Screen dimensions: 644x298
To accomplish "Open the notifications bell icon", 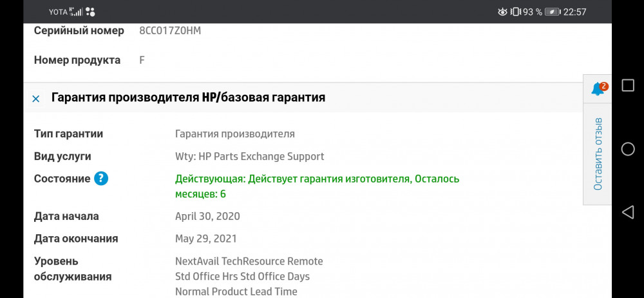I will pyautogui.click(x=598, y=89).
